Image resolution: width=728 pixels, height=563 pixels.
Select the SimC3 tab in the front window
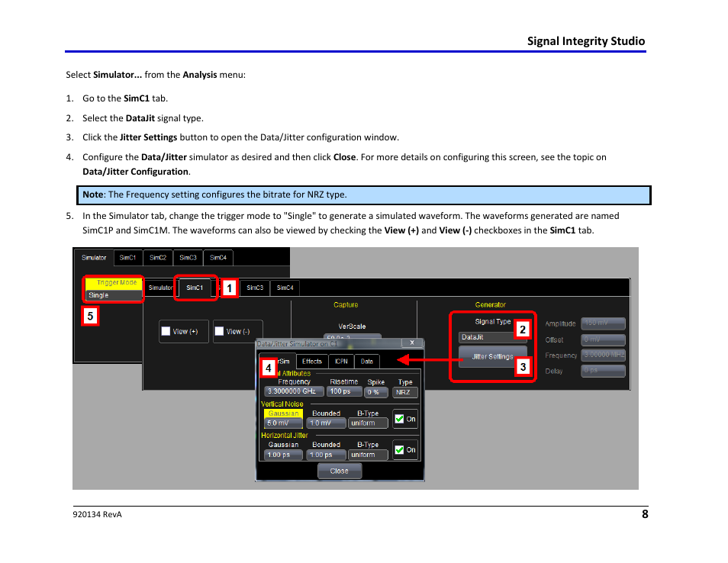tap(255, 288)
